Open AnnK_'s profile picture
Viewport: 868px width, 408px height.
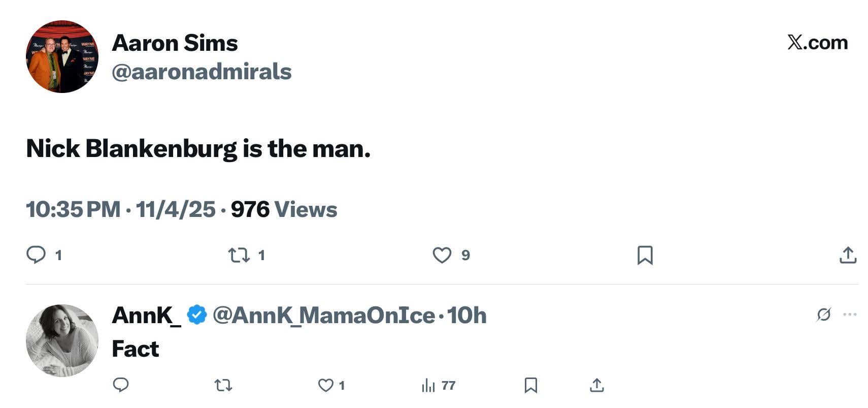point(62,340)
